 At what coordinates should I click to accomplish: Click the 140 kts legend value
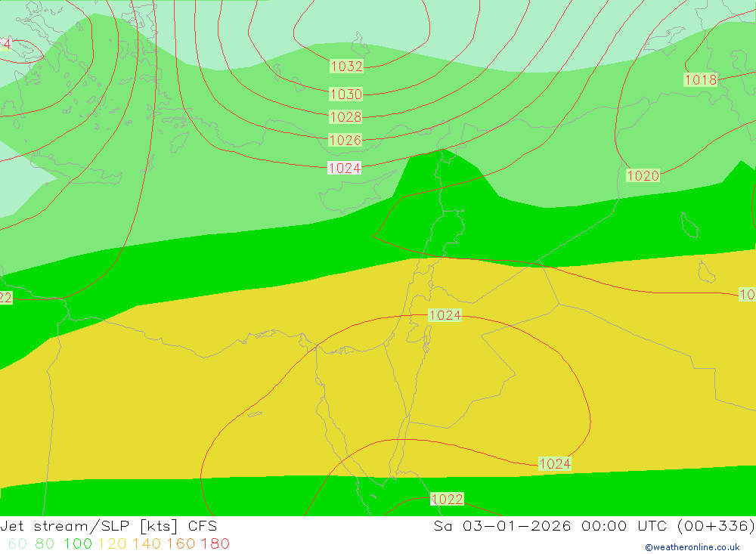pos(147,543)
